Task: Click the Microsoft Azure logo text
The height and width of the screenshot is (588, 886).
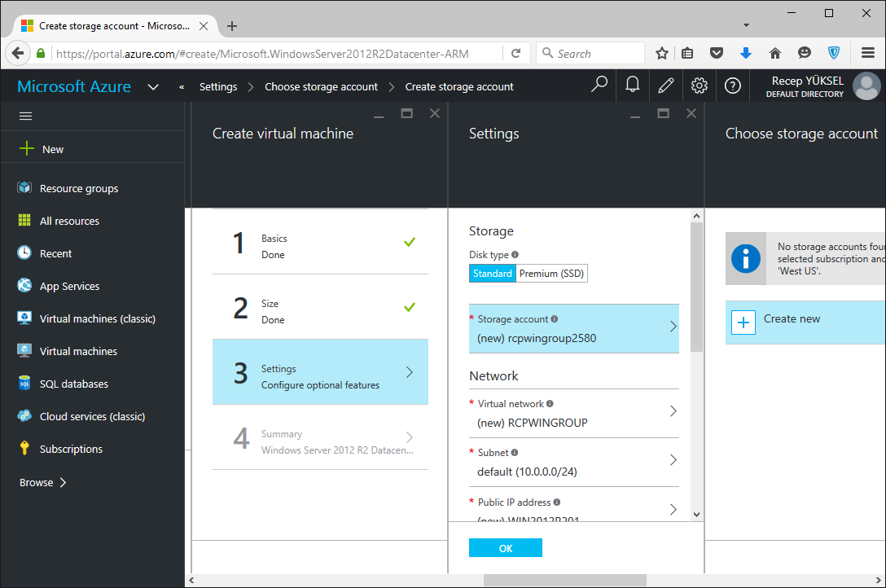Action: (x=74, y=86)
